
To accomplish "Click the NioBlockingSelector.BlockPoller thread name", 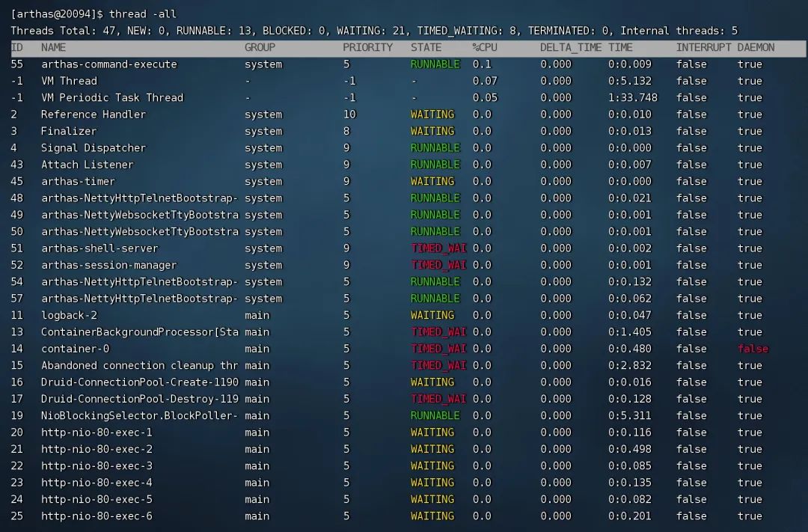I will coord(139,416).
